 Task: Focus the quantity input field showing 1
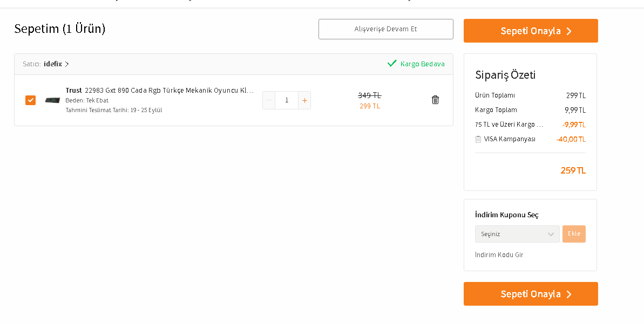[287, 100]
